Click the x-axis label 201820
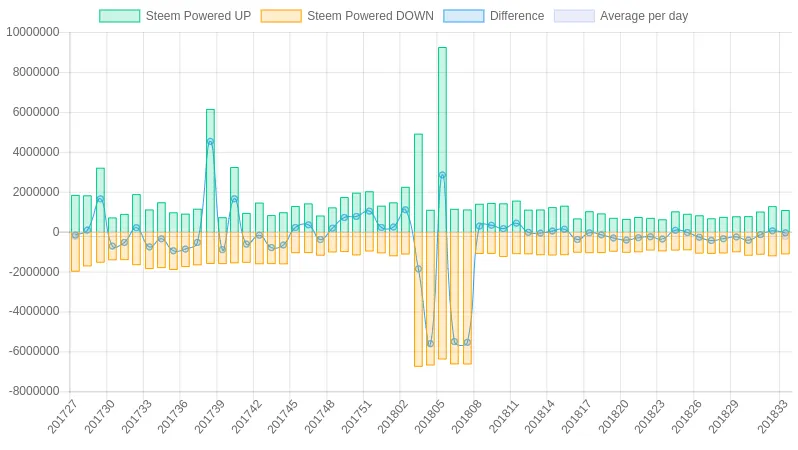798x450 pixels. (x=613, y=416)
